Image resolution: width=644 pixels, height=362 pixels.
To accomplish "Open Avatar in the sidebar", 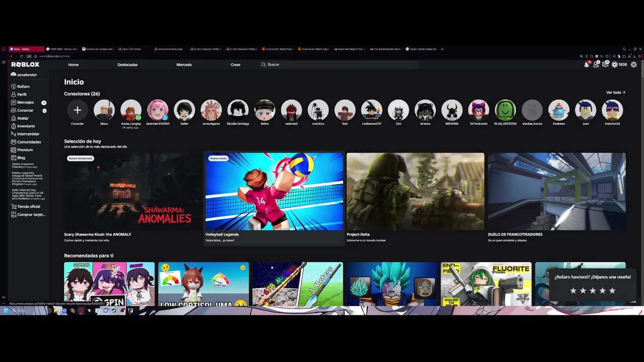I will click(x=20, y=118).
